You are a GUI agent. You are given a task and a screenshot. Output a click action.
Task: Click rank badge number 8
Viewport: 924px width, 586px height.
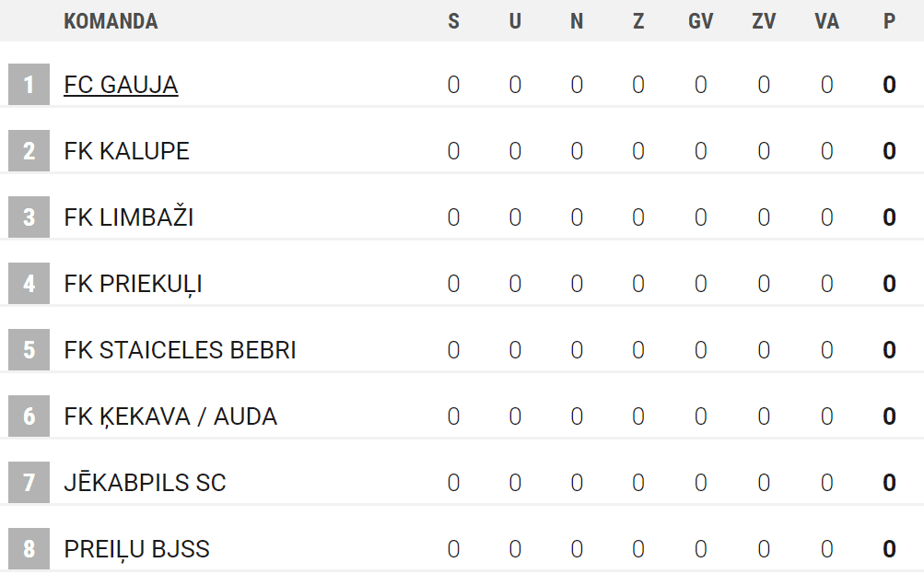(x=29, y=549)
